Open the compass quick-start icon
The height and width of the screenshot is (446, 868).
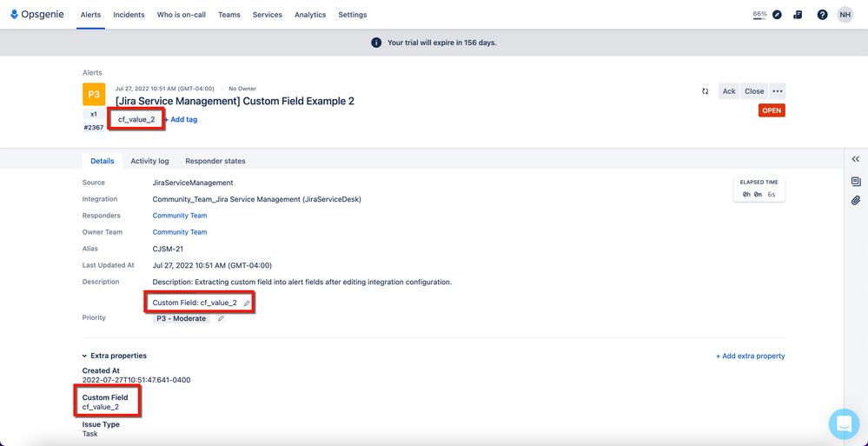[778, 15]
